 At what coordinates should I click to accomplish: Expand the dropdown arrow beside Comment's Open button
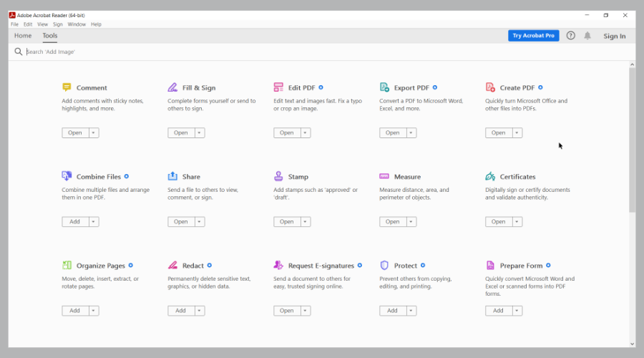point(94,132)
